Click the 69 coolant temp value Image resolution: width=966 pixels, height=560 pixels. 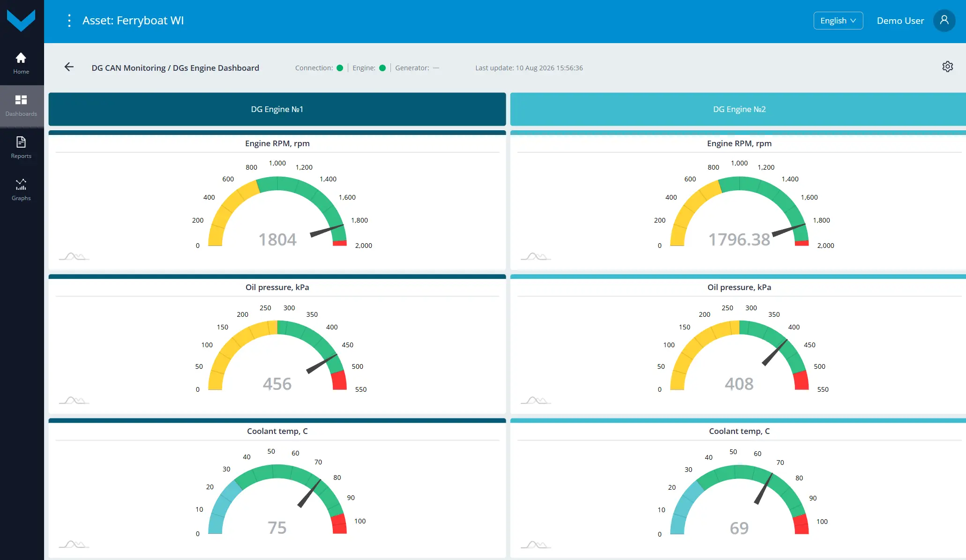click(739, 528)
